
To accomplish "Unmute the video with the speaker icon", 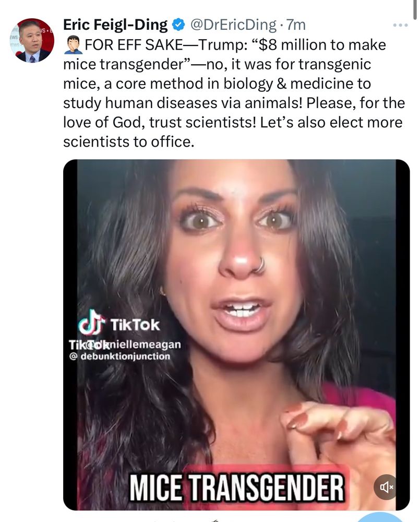I will (x=386, y=487).
